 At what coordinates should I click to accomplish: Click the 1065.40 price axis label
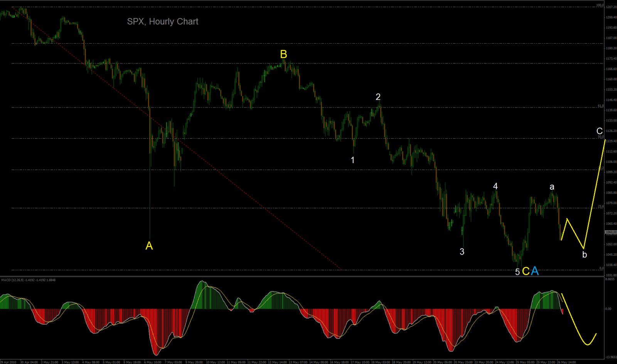click(611, 224)
